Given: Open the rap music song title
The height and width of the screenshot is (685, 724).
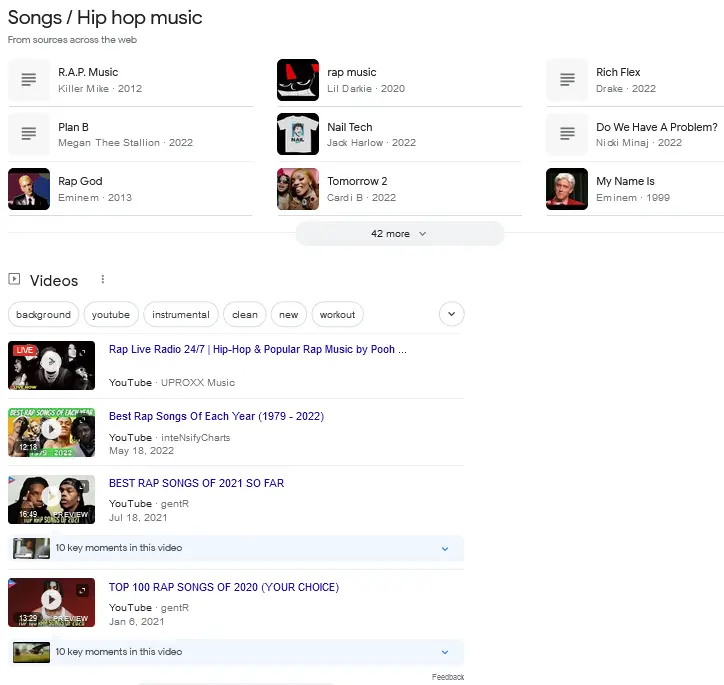Looking at the screenshot, I should point(352,72).
